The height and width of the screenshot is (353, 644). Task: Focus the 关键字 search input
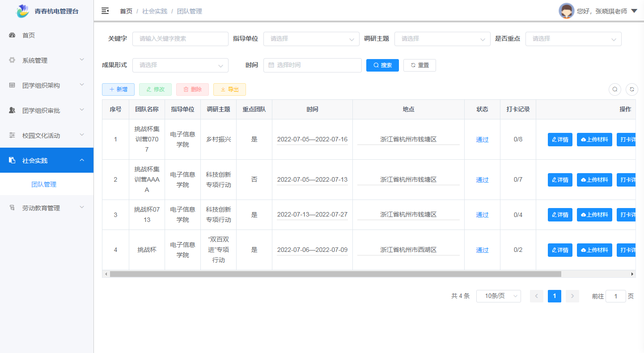[180, 39]
